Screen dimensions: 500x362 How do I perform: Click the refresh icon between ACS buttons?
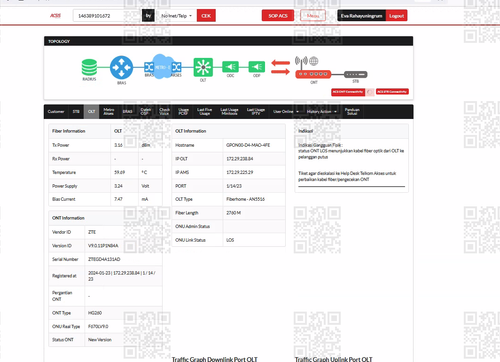(x=370, y=92)
